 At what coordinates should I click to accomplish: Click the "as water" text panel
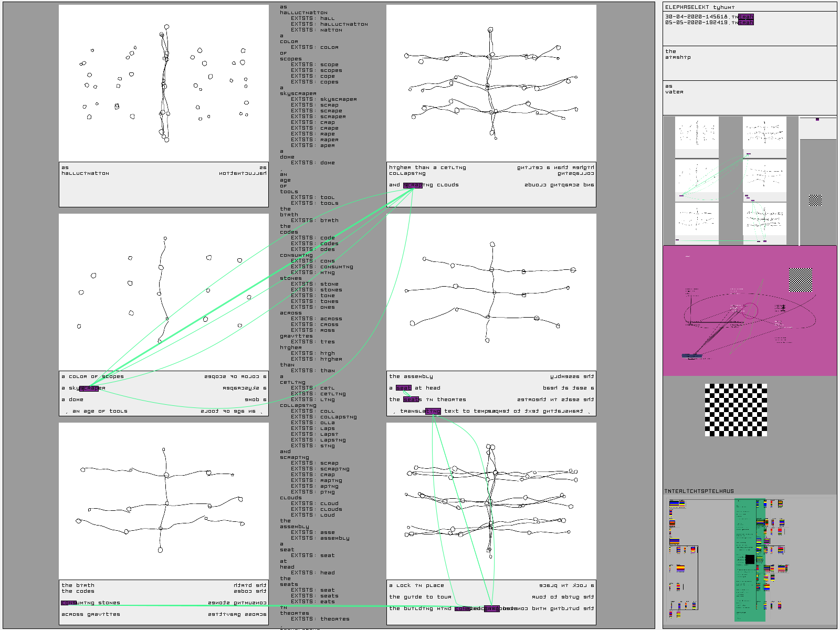click(749, 97)
